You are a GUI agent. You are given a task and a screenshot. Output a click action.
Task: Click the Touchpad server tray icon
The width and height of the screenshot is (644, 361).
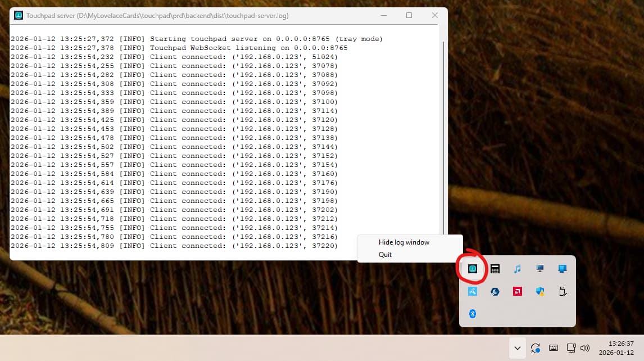[x=472, y=269]
